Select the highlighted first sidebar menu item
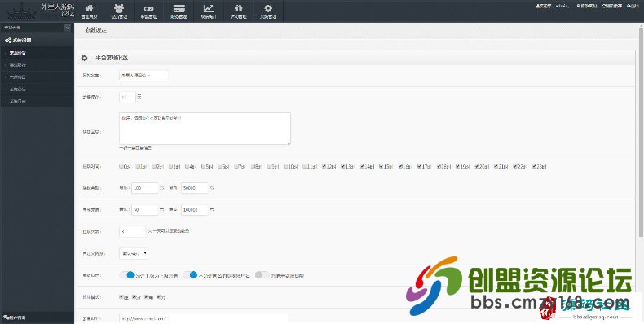This screenshot has width=644, height=324. coord(37,53)
